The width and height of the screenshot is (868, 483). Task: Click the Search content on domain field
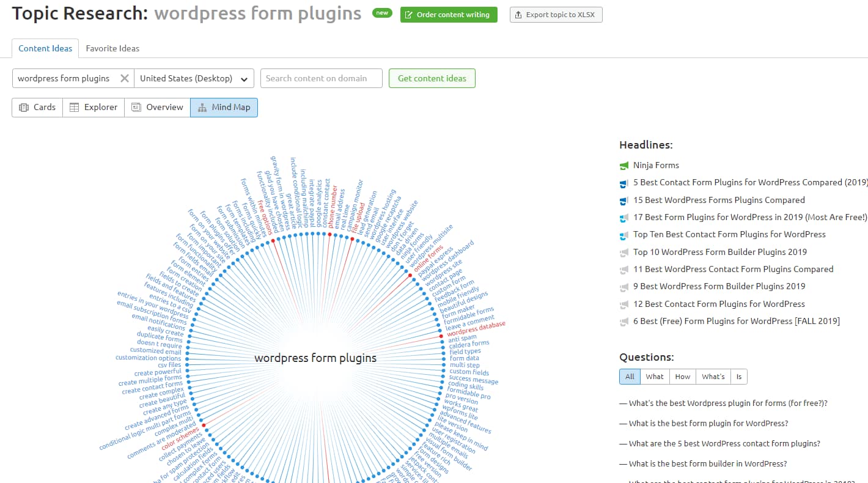[321, 78]
